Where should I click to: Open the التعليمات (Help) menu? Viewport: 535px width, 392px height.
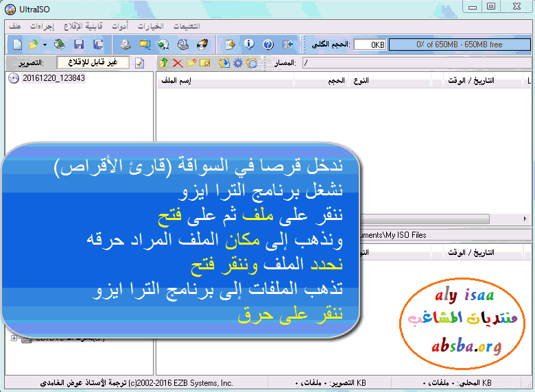pos(186,26)
